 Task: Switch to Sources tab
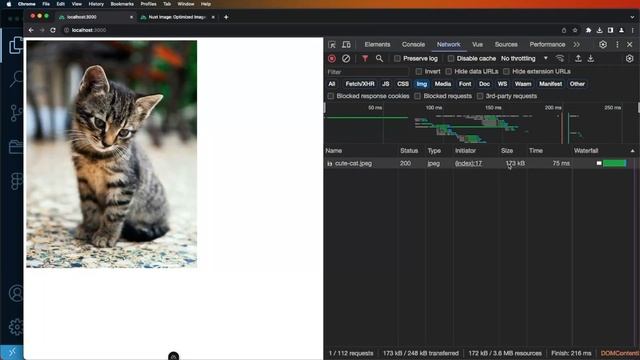tap(506, 44)
